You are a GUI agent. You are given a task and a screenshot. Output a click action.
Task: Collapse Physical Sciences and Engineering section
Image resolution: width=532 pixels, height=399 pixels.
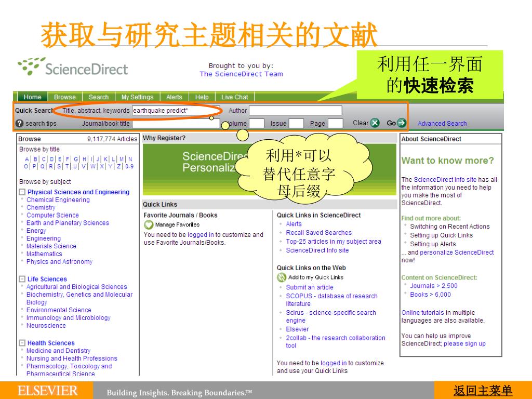[x=22, y=192]
